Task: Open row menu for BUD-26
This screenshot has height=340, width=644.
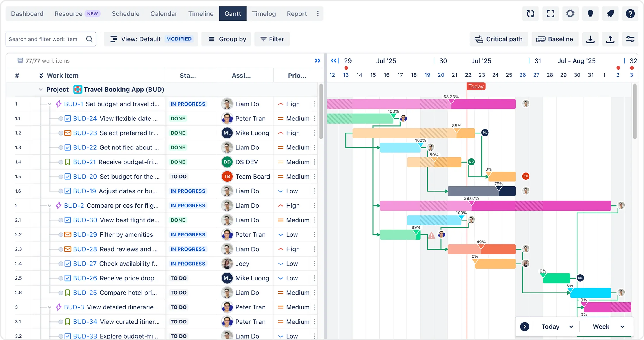Action: point(315,278)
